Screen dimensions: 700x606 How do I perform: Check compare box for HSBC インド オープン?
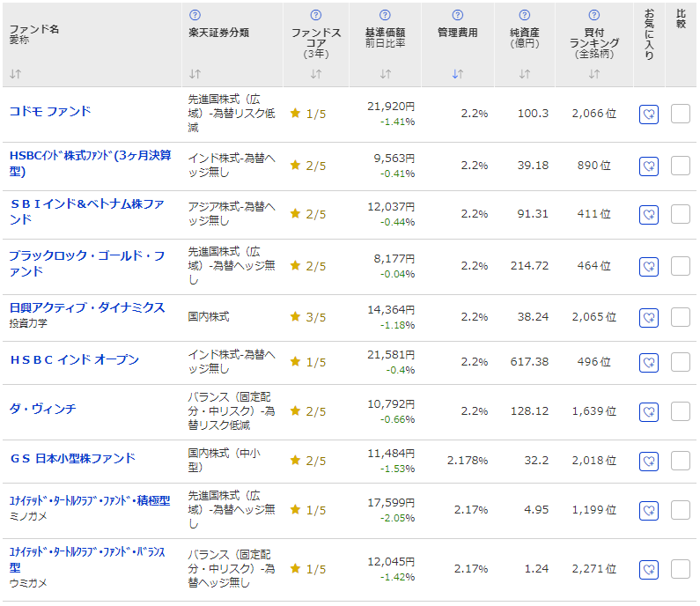point(681,362)
